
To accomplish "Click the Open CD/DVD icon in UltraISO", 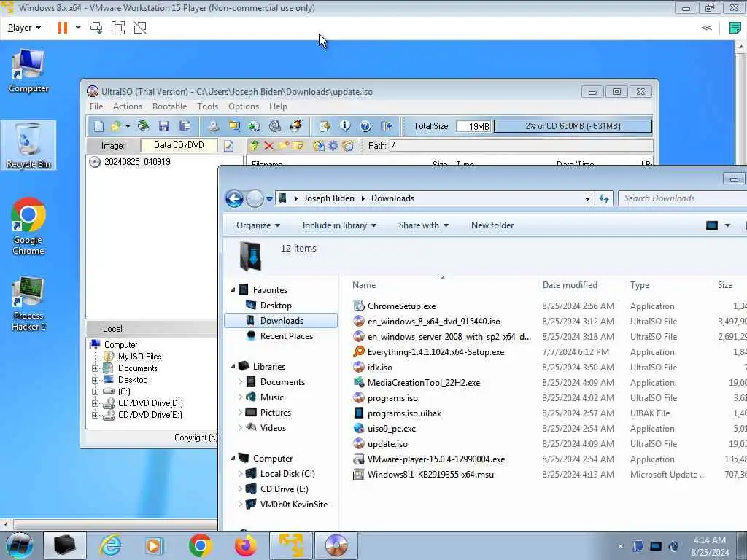I will tap(144, 126).
